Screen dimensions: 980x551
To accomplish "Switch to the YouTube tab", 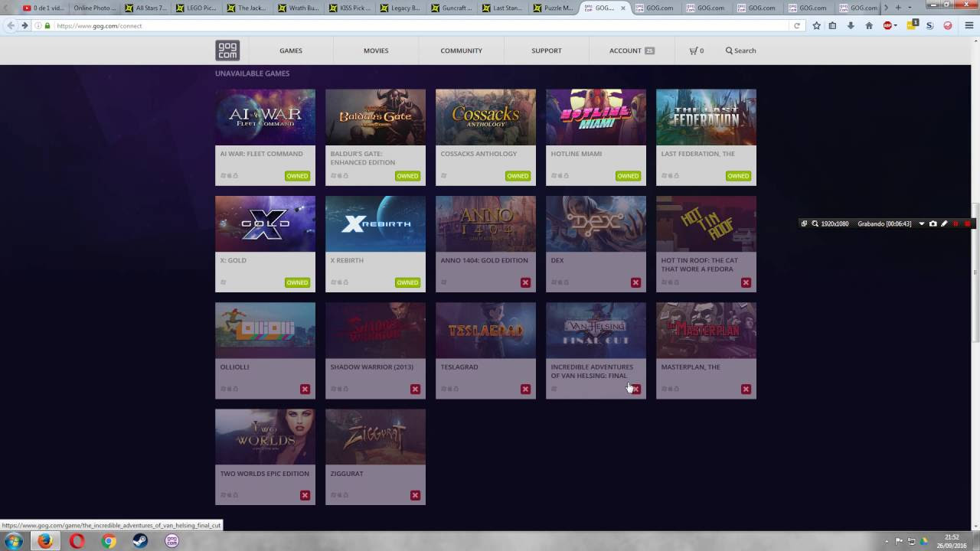I will [x=44, y=8].
